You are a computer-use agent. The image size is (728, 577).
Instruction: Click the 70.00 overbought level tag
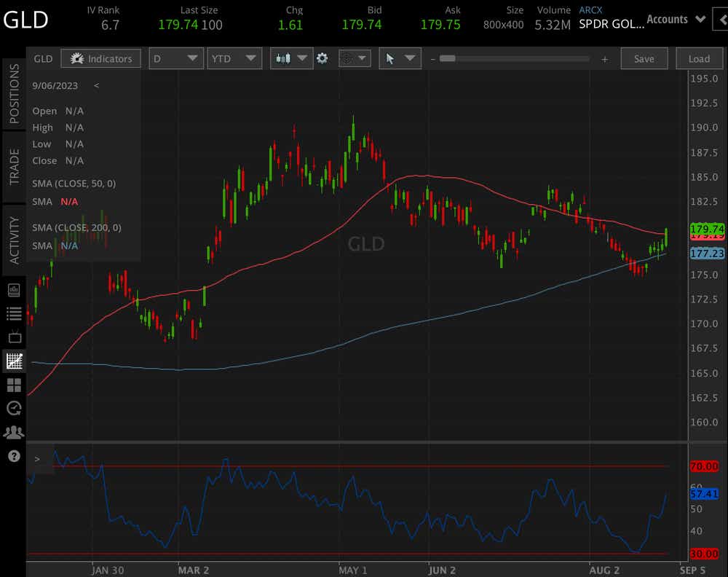pos(704,466)
